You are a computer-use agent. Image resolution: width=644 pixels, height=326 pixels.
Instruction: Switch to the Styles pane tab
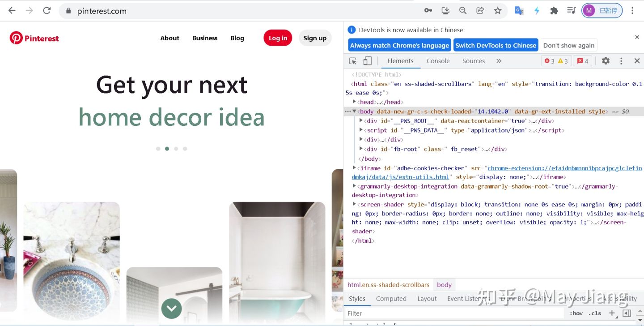tap(357, 299)
